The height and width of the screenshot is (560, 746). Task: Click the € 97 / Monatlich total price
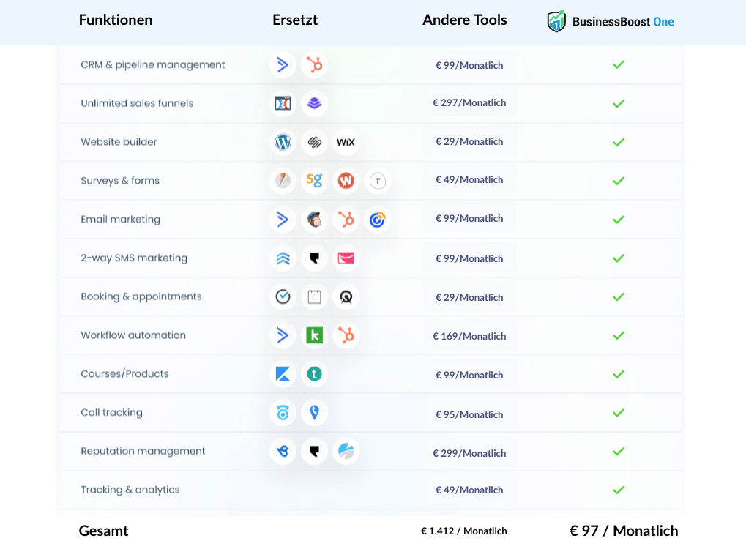click(x=623, y=531)
